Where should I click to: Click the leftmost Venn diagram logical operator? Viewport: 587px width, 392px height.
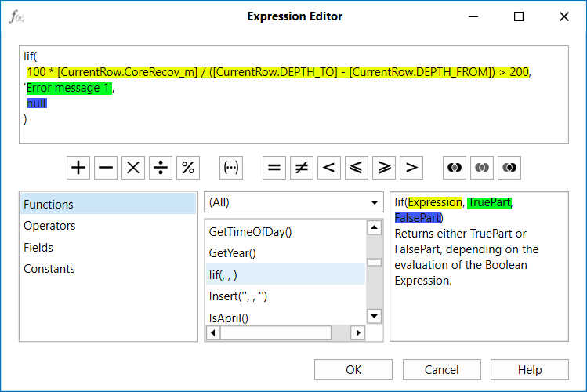click(455, 168)
